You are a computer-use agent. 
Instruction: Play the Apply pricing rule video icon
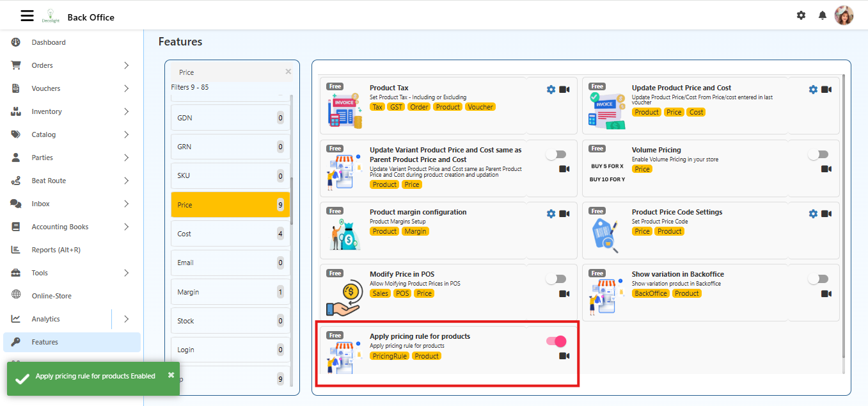(564, 355)
